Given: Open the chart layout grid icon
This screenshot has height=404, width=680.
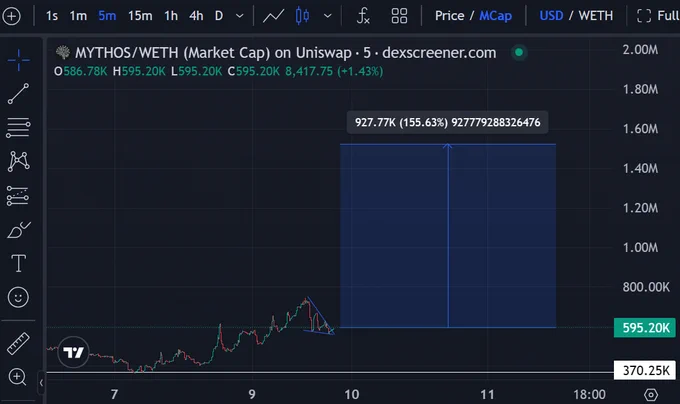Looking at the screenshot, I should pyautogui.click(x=399, y=16).
